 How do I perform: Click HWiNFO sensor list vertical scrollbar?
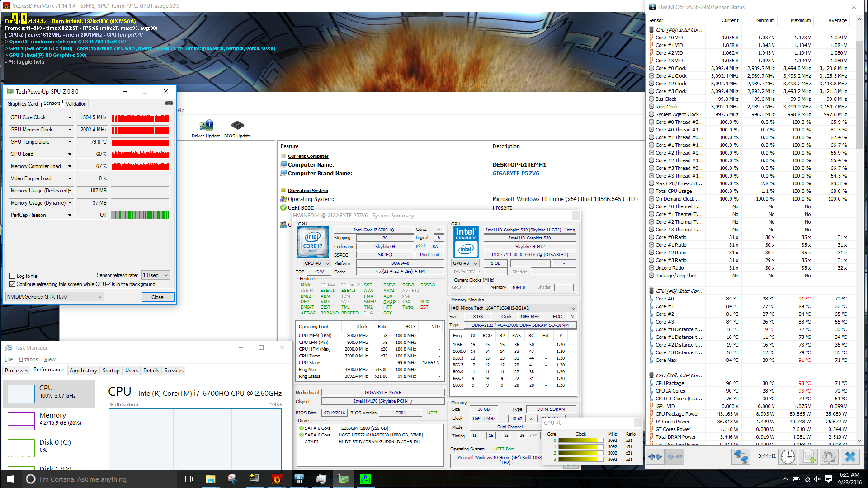[x=859, y=95]
